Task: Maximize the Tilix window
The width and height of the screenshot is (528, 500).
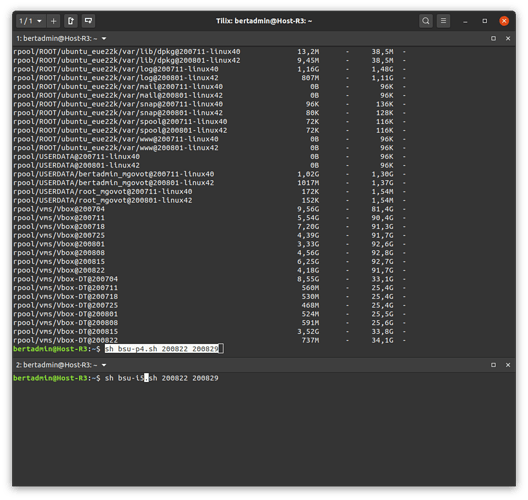Action: click(x=485, y=21)
